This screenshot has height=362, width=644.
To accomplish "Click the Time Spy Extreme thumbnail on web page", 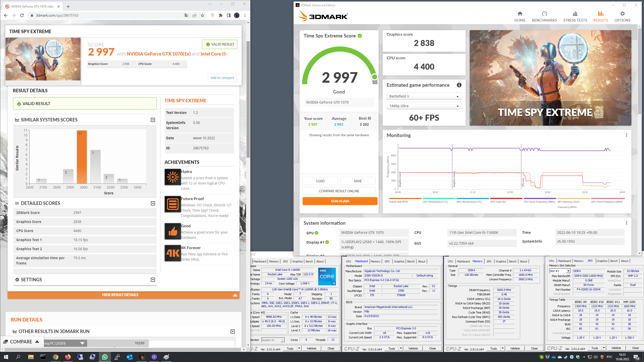I will (x=43, y=59).
